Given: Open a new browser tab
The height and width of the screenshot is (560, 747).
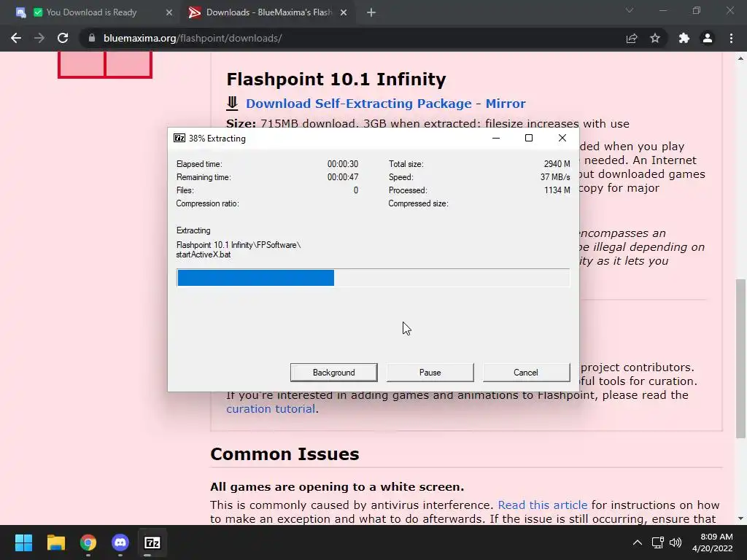Looking at the screenshot, I should (371, 12).
